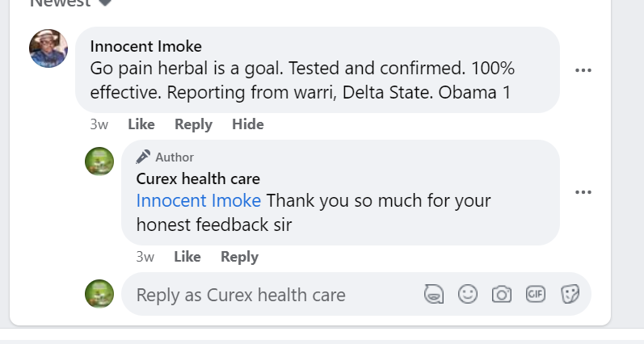Click Innocent Imoke's profile picture
644x344 pixels.
pyautogui.click(x=48, y=48)
